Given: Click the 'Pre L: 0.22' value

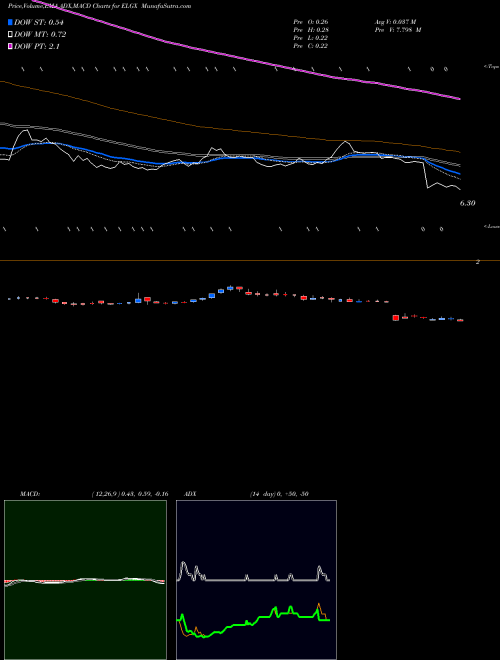Looking at the screenshot, I should 311,38.
